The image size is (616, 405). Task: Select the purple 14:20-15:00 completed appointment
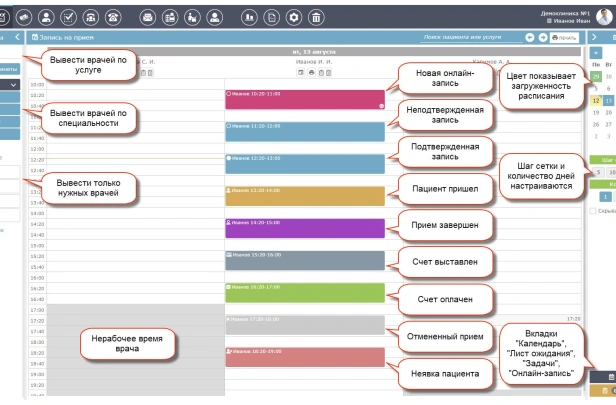pos(305,228)
